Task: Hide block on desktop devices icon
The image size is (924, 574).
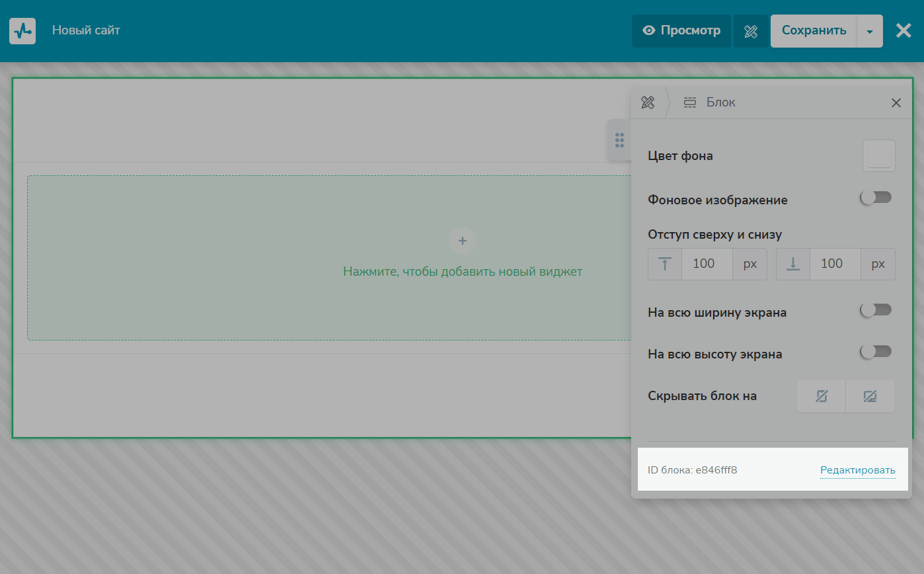Action: 870,396
